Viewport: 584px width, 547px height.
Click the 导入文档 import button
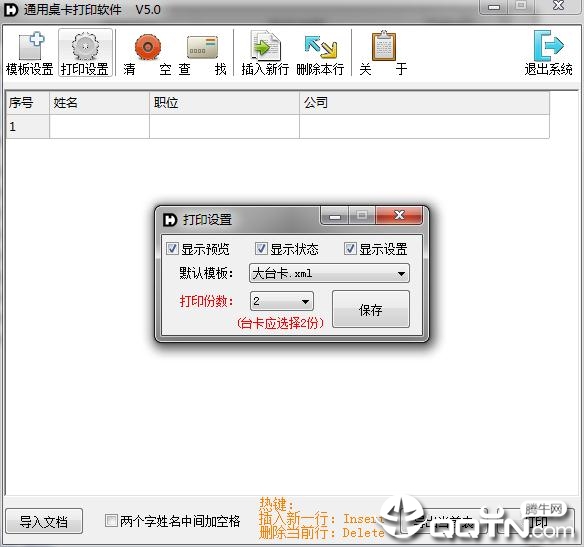pos(44,521)
